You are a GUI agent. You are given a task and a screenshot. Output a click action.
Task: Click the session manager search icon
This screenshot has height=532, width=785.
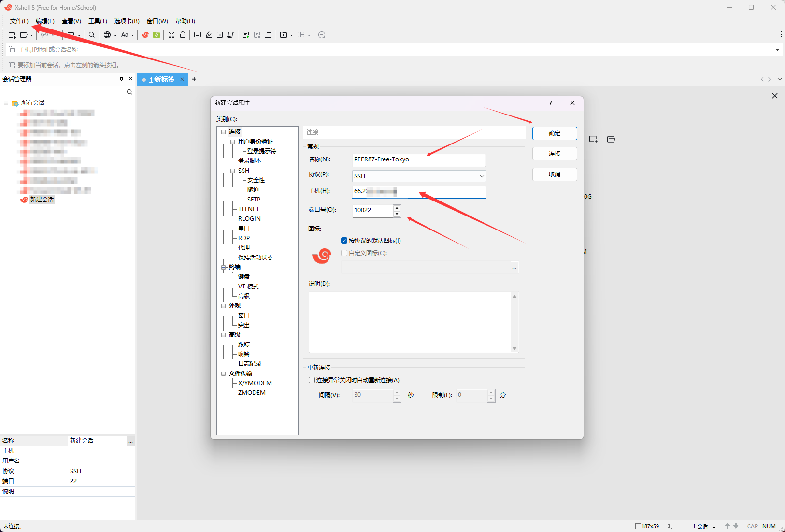129,92
